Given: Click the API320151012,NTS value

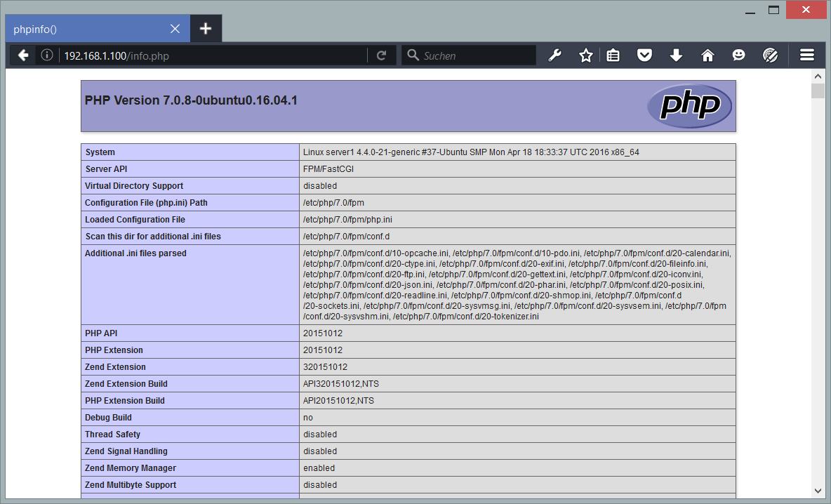Looking at the screenshot, I should (x=341, y=384).
